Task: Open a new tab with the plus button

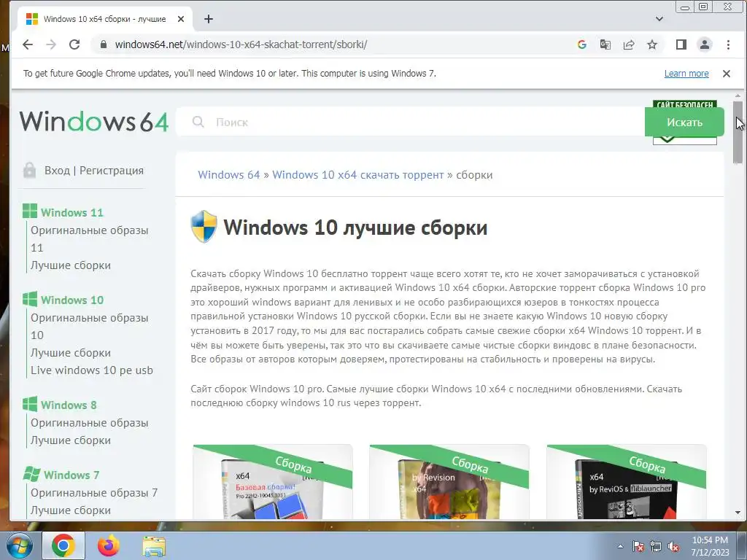Action: (208, 19)
